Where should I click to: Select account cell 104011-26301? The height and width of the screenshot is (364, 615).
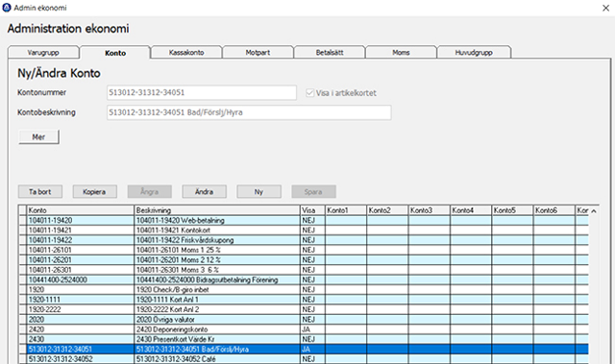coord(81,270)
